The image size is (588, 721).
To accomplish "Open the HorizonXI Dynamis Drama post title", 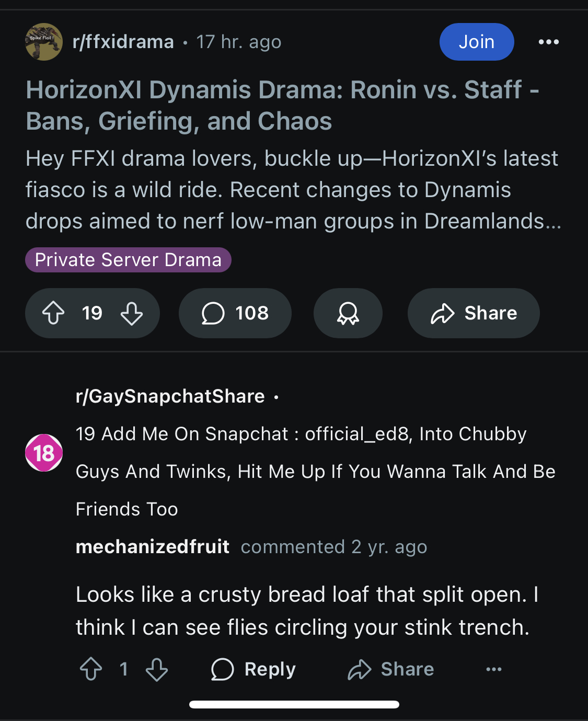I will [x=283, y=105].
